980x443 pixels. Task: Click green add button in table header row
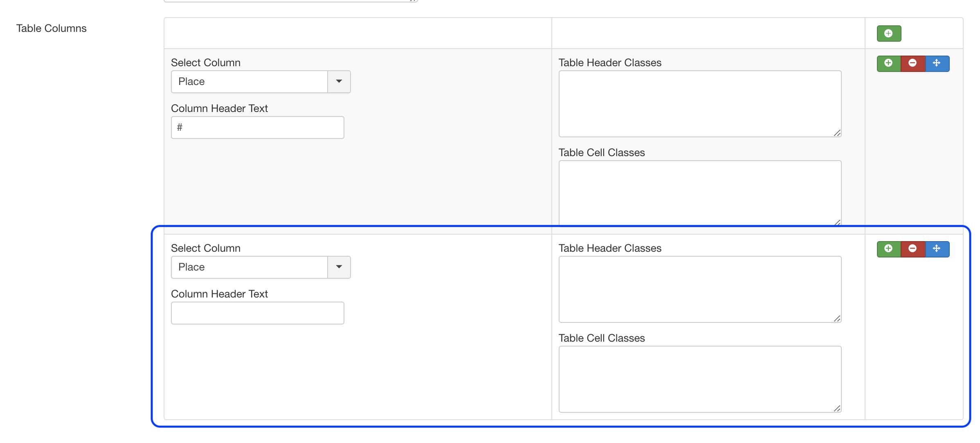click(888, 34)
